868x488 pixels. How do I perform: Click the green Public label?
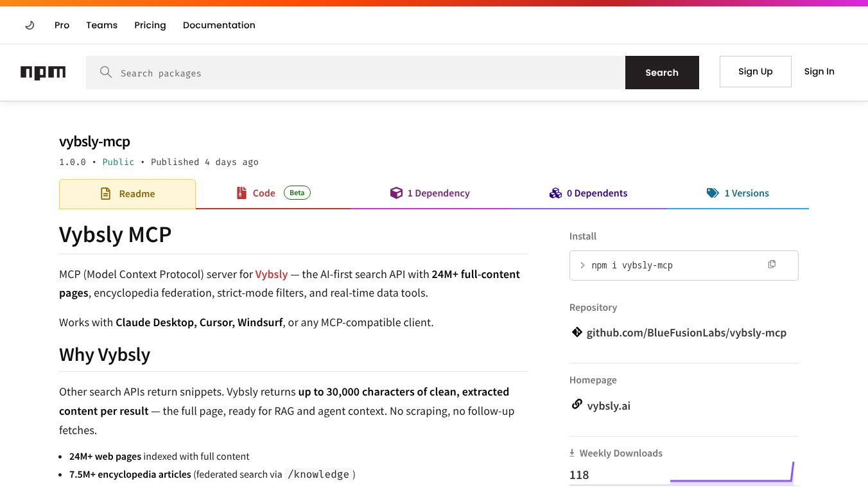click(x=119, y=162)
